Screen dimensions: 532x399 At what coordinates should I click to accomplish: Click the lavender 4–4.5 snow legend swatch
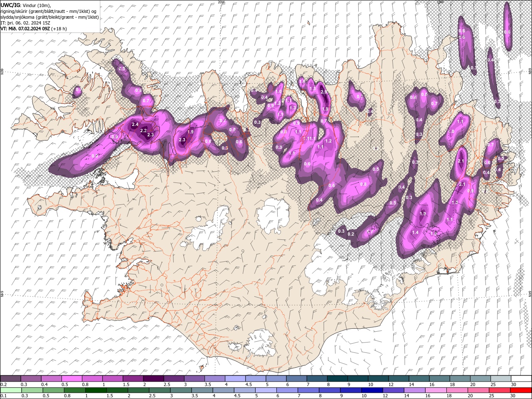(235, 379)
